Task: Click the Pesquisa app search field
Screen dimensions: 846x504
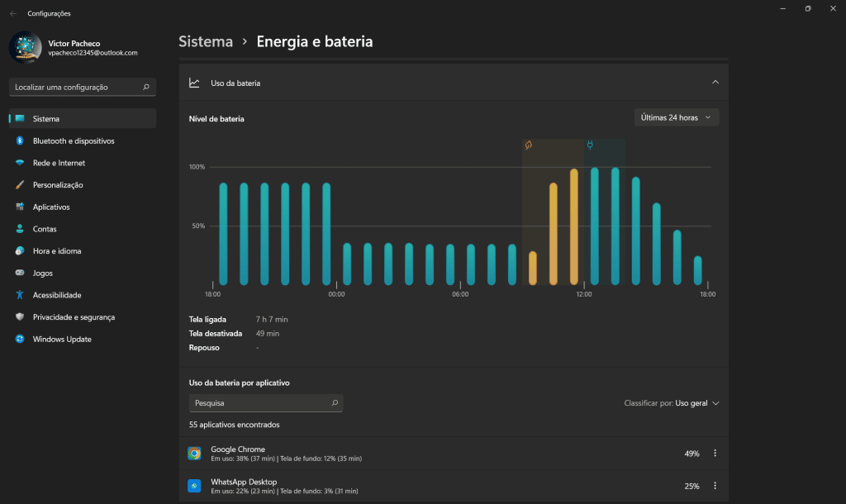Action: coord(259,403)
